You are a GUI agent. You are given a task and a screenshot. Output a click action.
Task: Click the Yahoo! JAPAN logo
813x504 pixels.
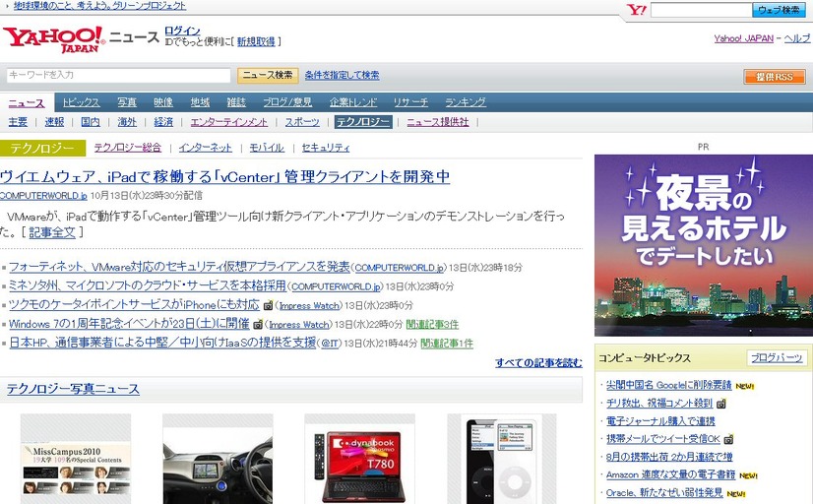tap(54, 39)
